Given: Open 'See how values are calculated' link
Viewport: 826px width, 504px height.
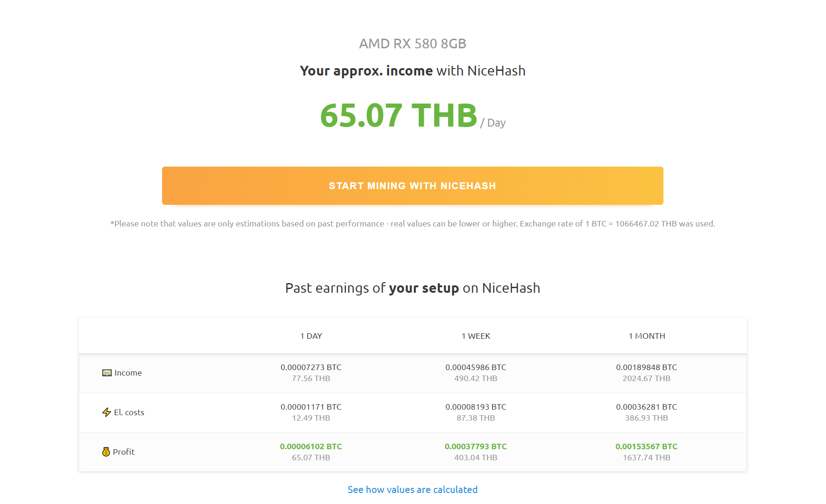Looking at the screenshot, I should coord(413,490).
